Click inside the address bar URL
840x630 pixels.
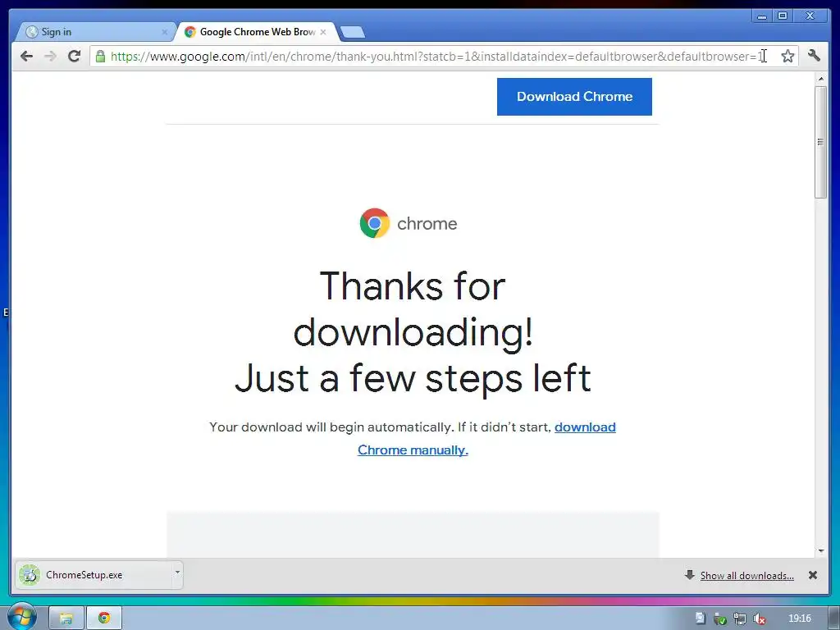click(436, 57)
